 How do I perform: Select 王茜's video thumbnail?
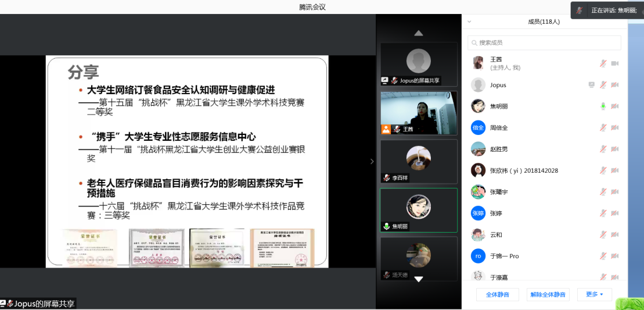pos(418,112)
